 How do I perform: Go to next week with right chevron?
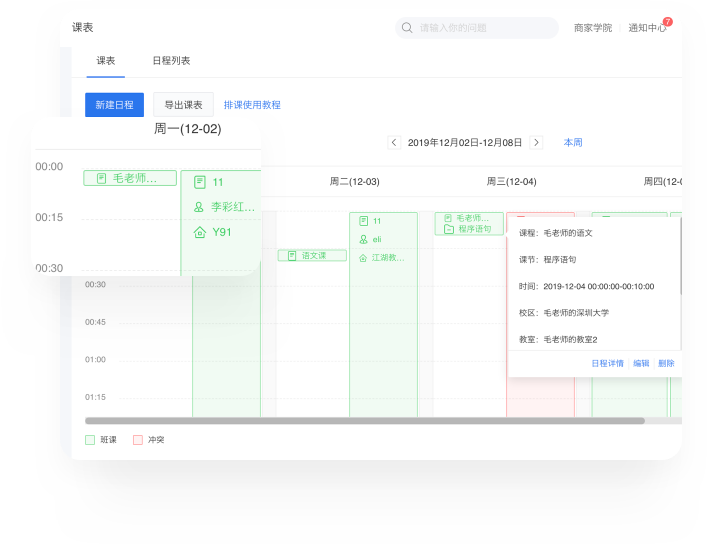536,143
